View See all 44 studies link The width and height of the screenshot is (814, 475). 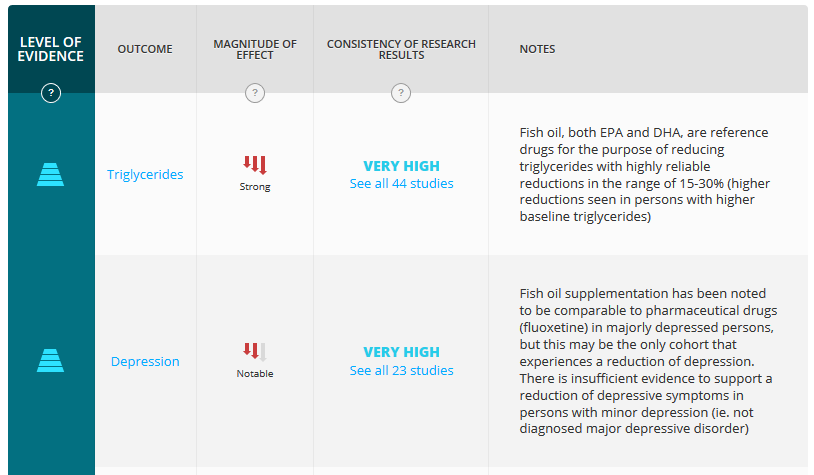(401, 183)
